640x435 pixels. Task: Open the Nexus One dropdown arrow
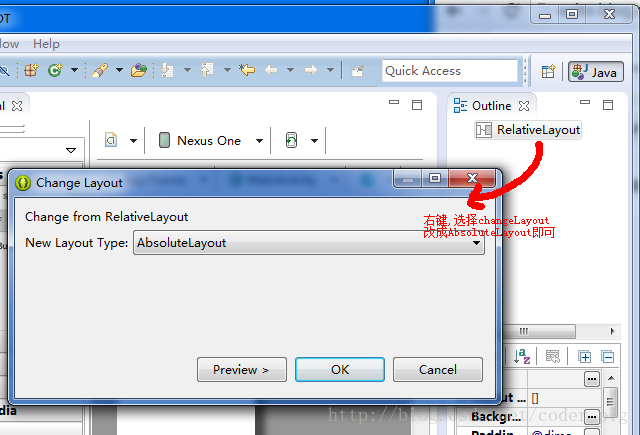(260, 141)
